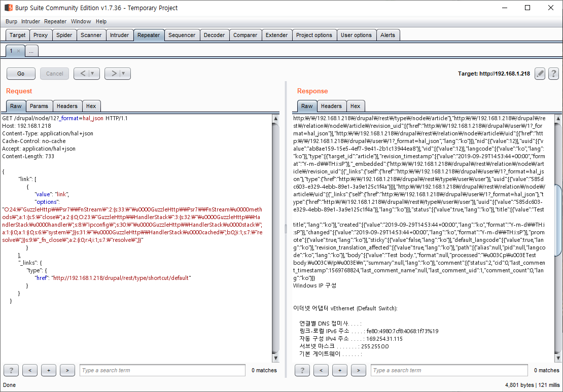The height and width of the screenshot is (392, 563).
Task: Click request pane scroll up arrow
Action: [x=276, y=119]
